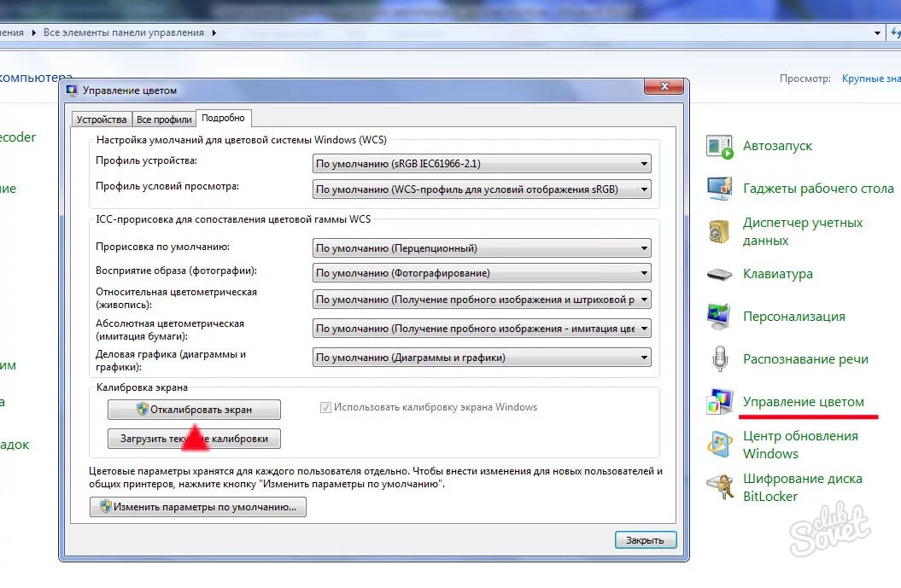This screenshot has width=901, height=588.
Task: Open the Клавиатура keyboard icon
Action: (x=719, y=275)
